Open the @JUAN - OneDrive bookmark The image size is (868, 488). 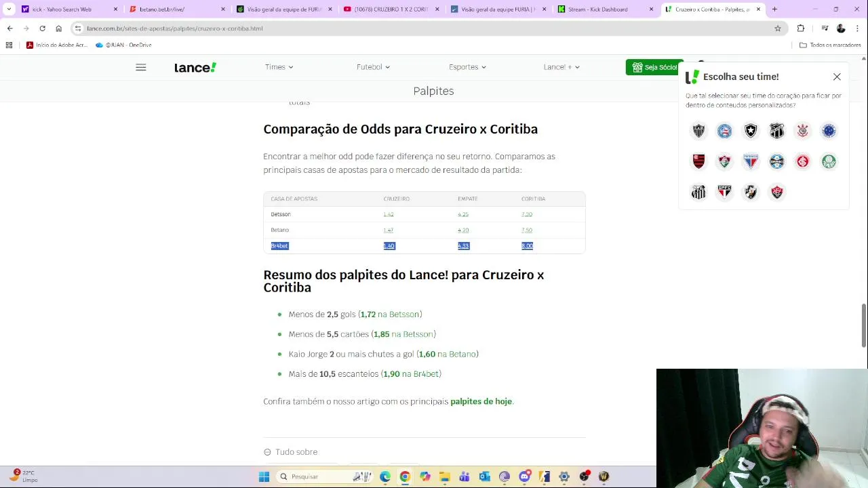pos(123,45)
